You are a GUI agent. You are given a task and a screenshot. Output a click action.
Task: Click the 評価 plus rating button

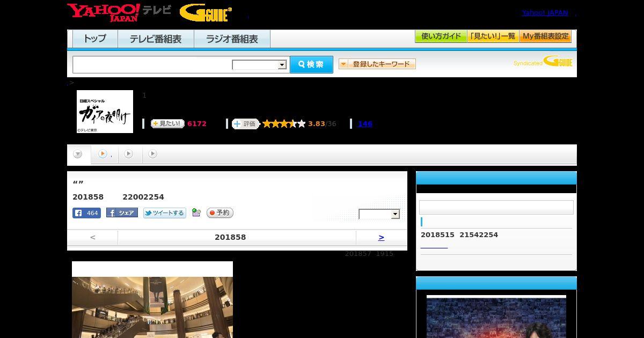[x=245, y=124]
